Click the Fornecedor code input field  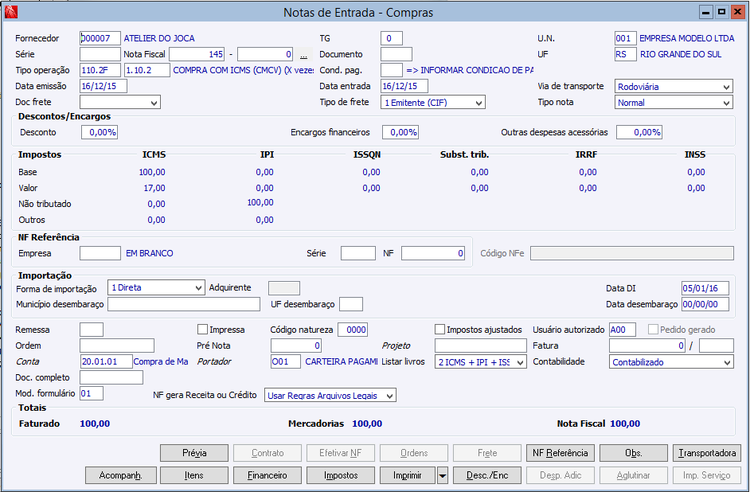(99, 38)
